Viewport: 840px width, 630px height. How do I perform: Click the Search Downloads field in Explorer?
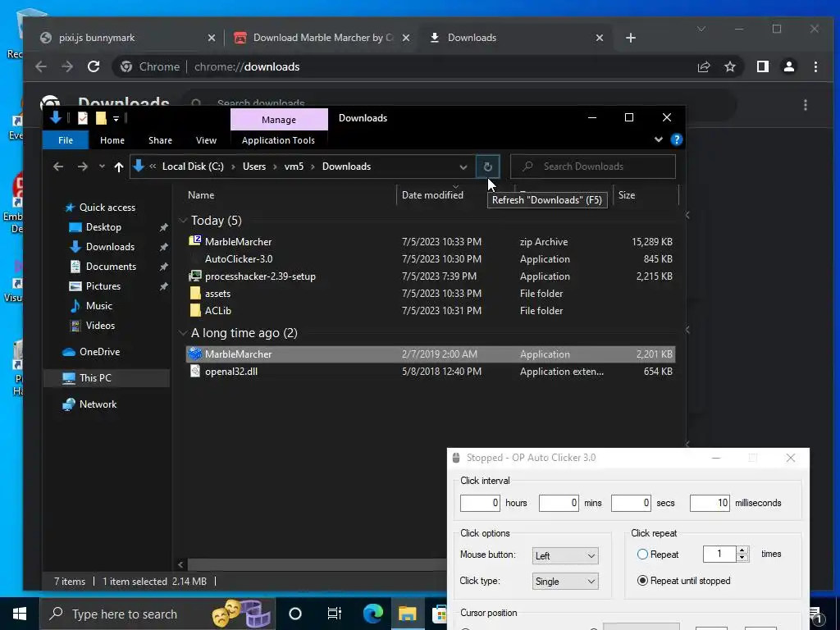(x=592, y=167)
